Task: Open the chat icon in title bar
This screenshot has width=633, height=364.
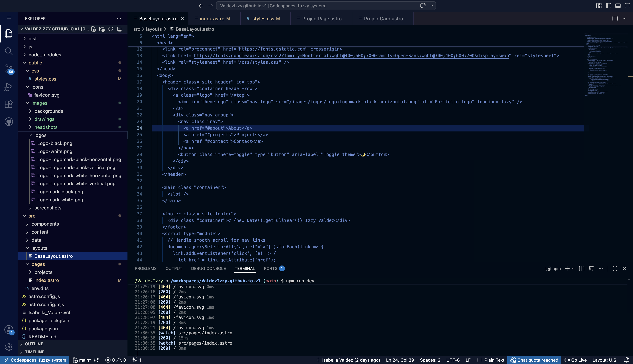Action: (423, 6)
